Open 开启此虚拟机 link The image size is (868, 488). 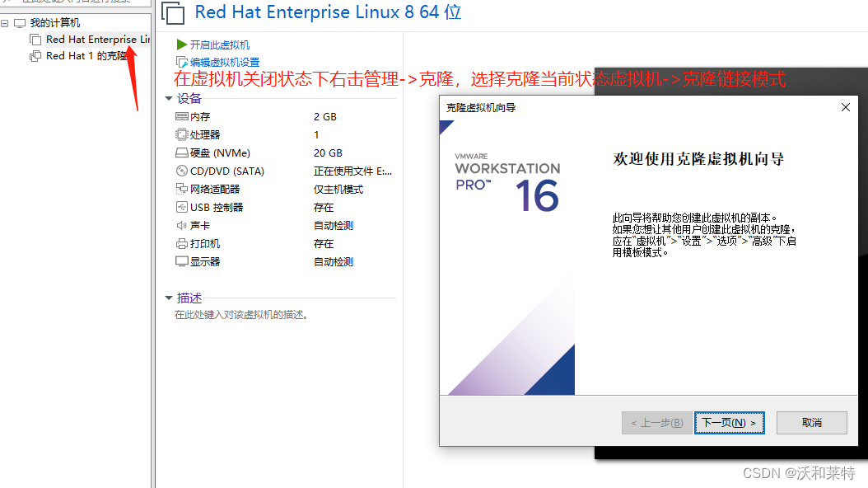tap(220, 45)
